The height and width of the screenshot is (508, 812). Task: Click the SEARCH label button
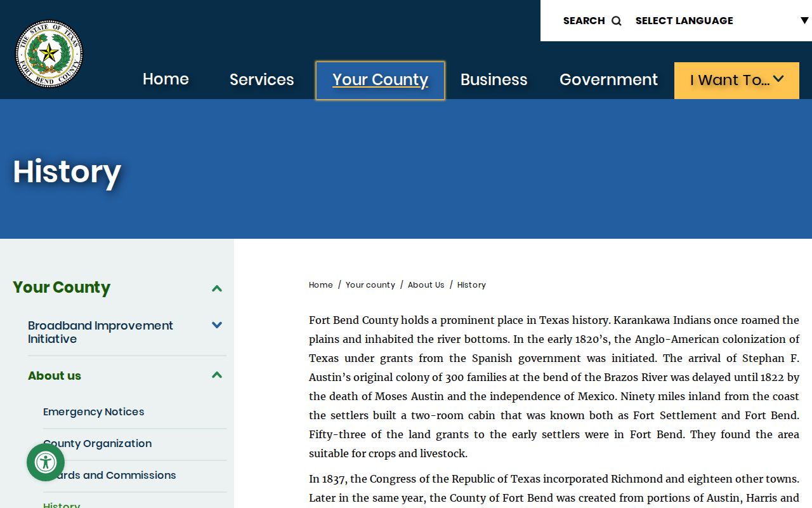click(584, 21)
